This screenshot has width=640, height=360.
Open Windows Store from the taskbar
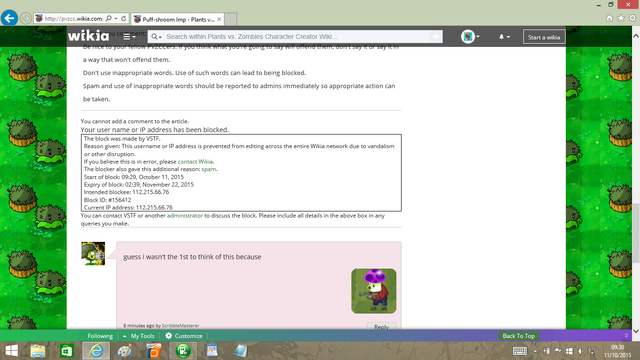click(x=67, y=351)
